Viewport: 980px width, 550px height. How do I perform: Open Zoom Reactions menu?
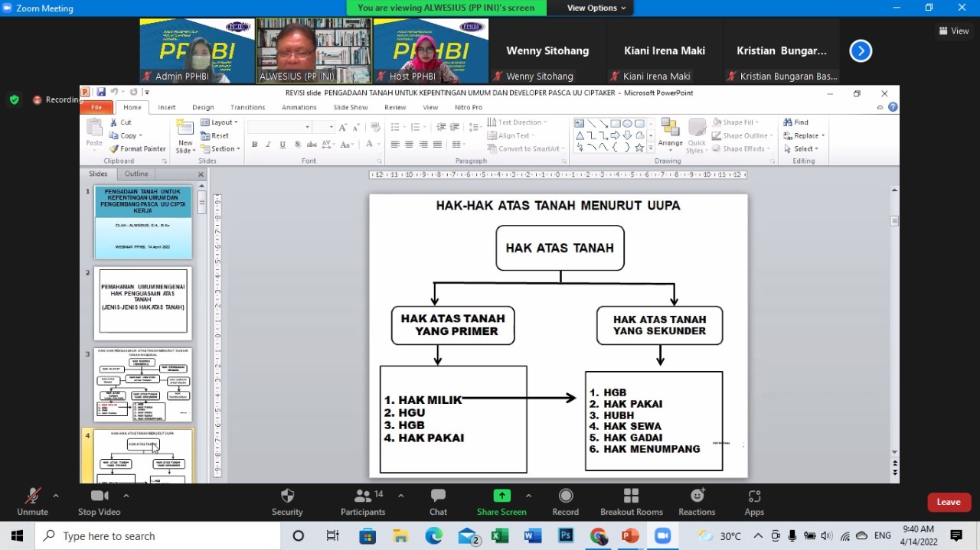tap(697, 502)
